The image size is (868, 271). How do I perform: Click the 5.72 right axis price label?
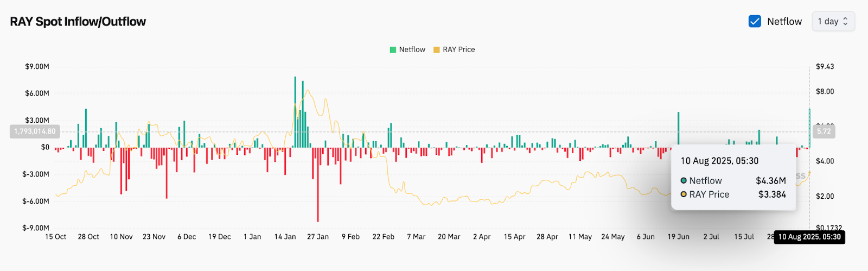tap(824, 131)
